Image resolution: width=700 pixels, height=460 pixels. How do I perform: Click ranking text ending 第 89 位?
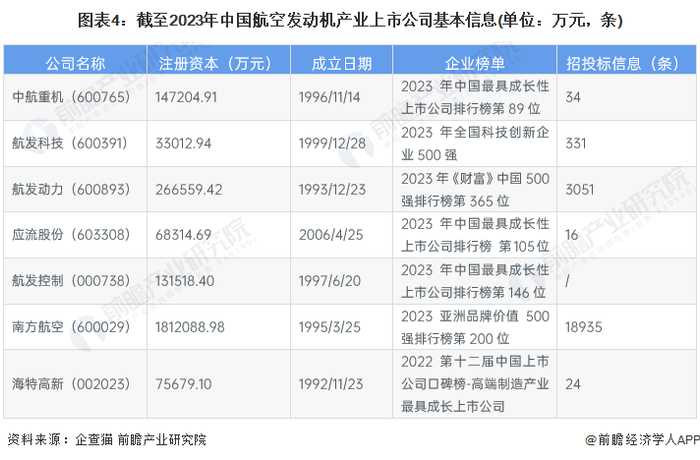pos(475,97)
